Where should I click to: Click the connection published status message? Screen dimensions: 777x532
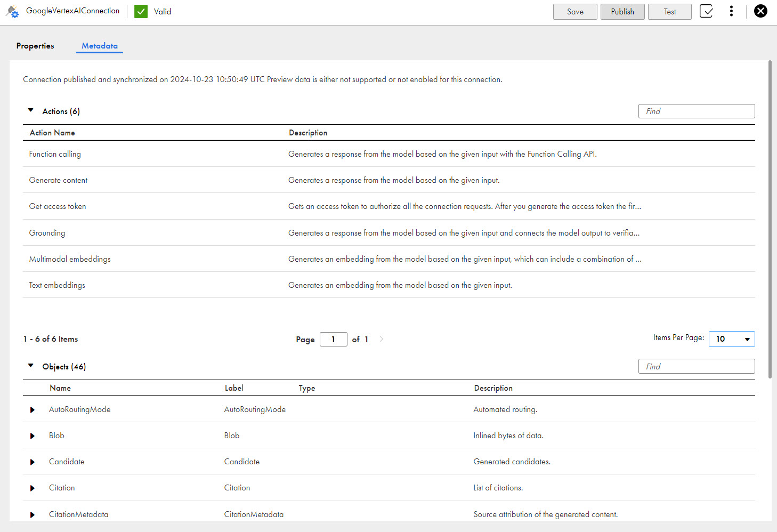[x=263, y=79]
